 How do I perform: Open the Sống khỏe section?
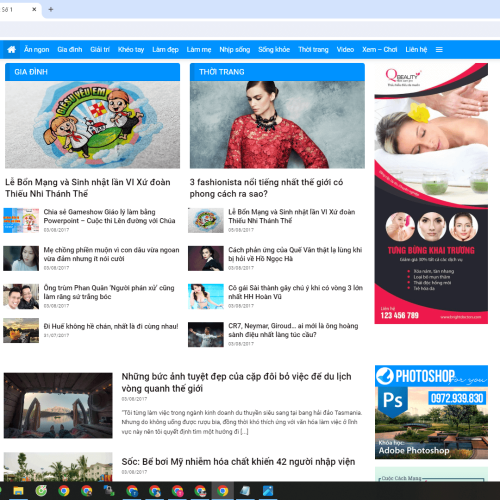click(274, 50)
